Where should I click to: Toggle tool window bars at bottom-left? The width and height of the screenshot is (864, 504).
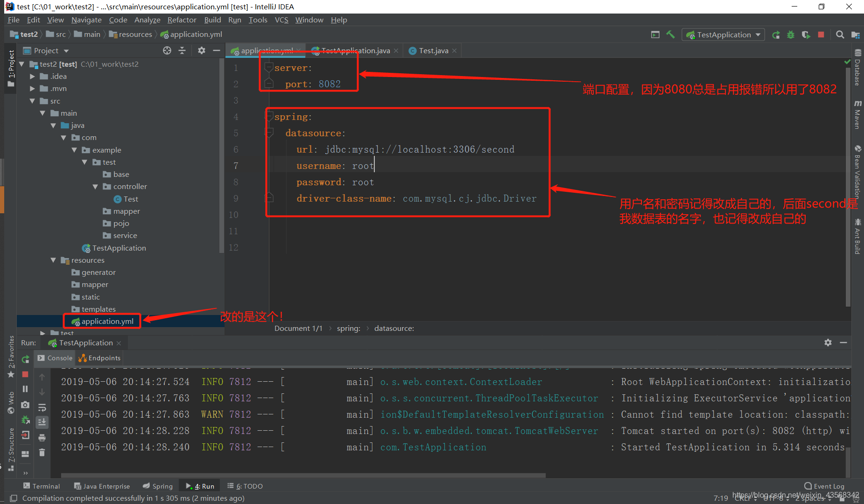[14, 498]
